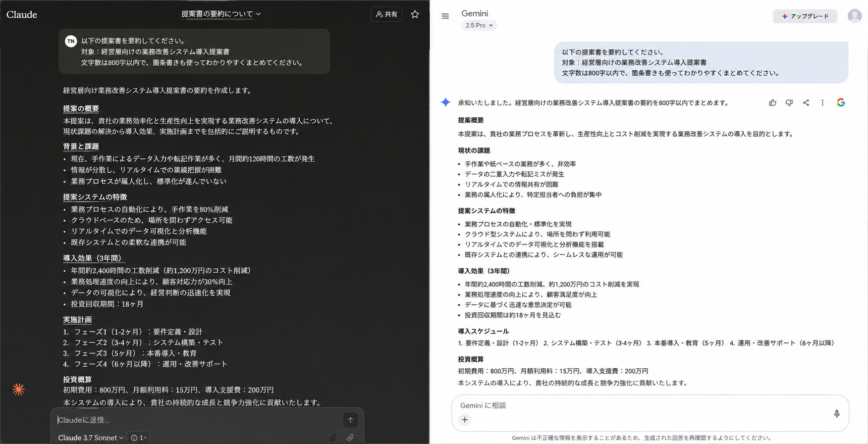Click the TN user avatar in Claude

[x=71, y=41]
